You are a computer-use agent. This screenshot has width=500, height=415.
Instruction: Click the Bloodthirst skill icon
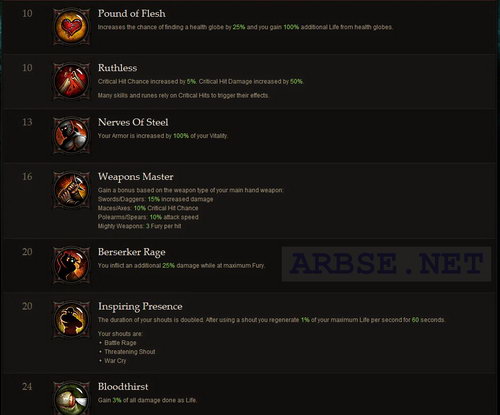71,398
